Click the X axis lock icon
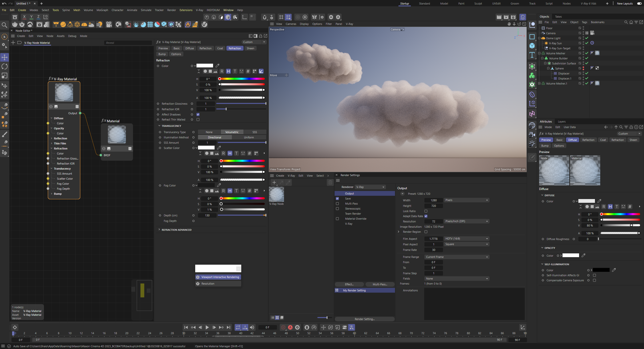644x349 pixels. (x=24, y=17)
